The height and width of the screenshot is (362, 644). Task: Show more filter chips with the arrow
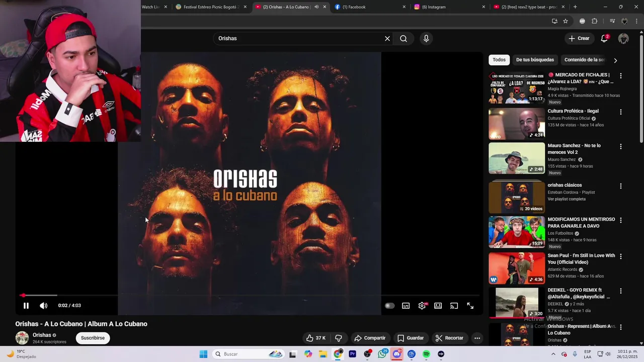click(615, 60)
